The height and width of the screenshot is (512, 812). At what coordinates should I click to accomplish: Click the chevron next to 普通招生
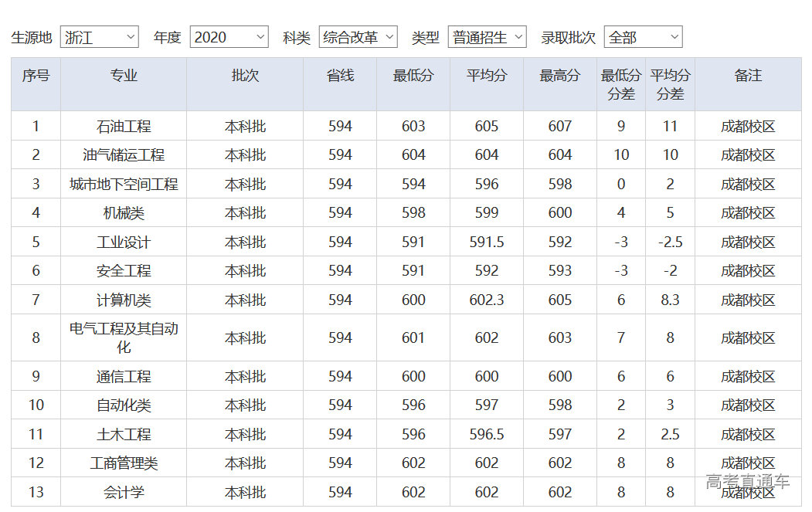pyautogui.click(x=518, y=36)
